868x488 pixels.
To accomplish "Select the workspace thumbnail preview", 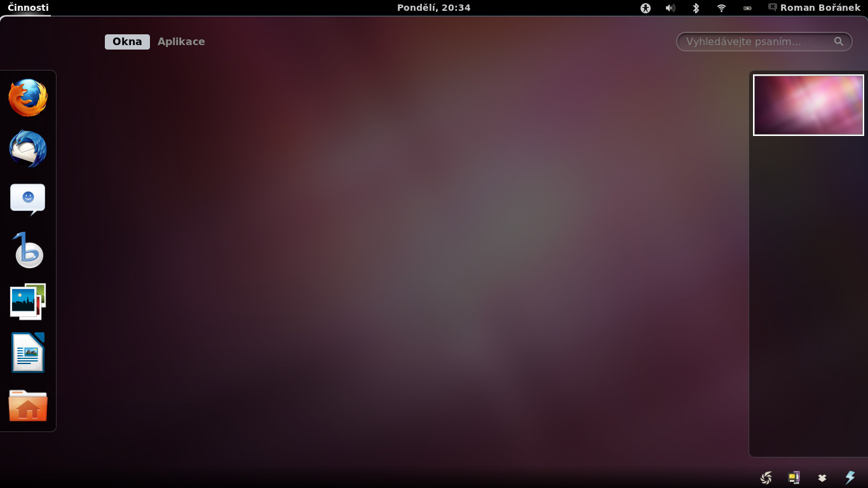I will point(808,105).
